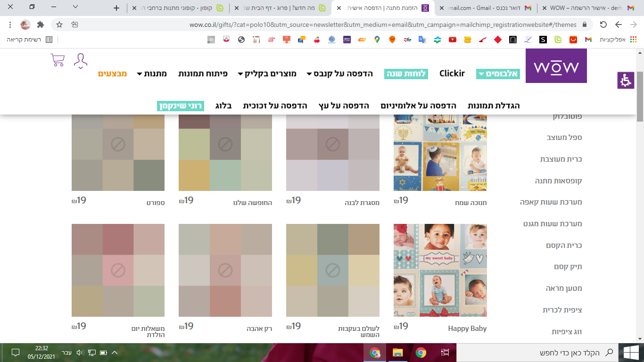Close the הזמנת מתנה tab
The image size is (644, 362).
[x=339, y=8]
